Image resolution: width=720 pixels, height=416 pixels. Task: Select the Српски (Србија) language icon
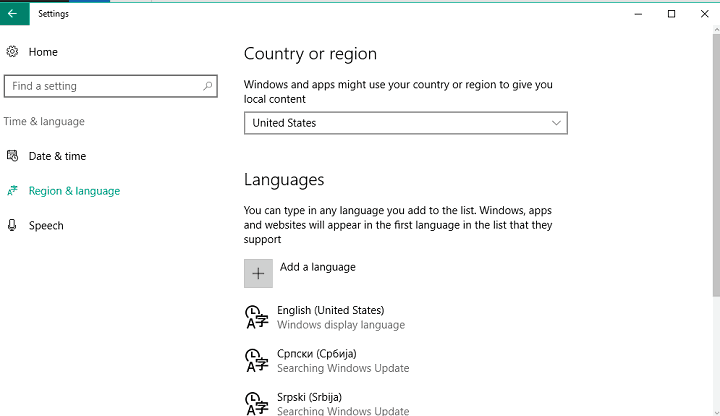pos(256,360)
